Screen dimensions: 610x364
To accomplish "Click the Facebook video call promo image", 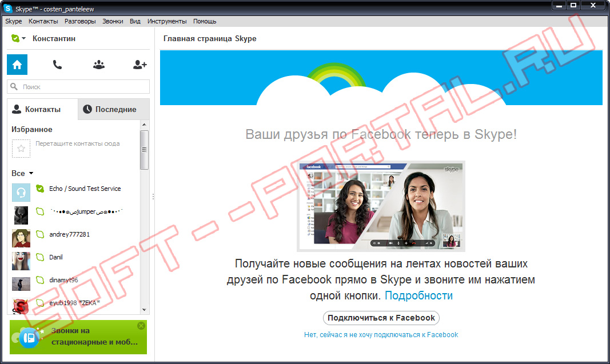I will (381, 206).
